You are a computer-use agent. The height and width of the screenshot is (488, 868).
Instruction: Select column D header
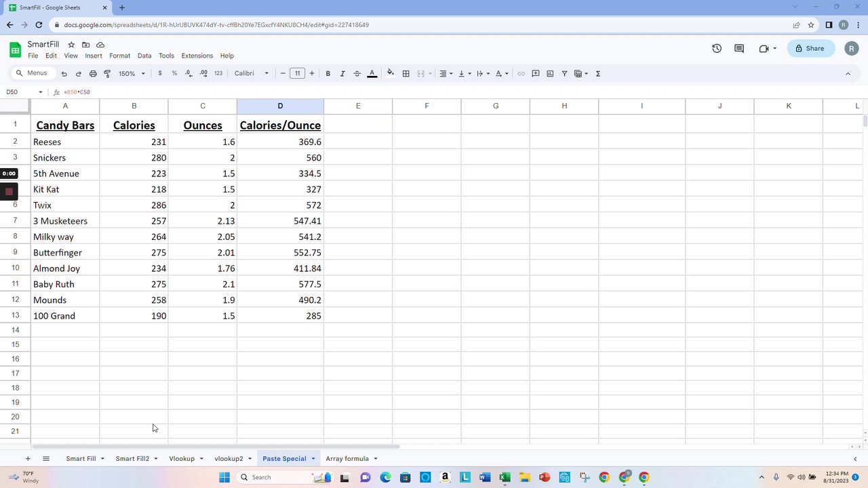(x=280, y=106)
